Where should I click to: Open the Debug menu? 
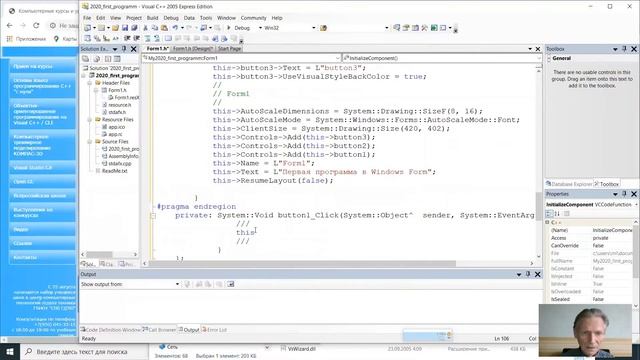pyautogui.click(x=171, y=18)
